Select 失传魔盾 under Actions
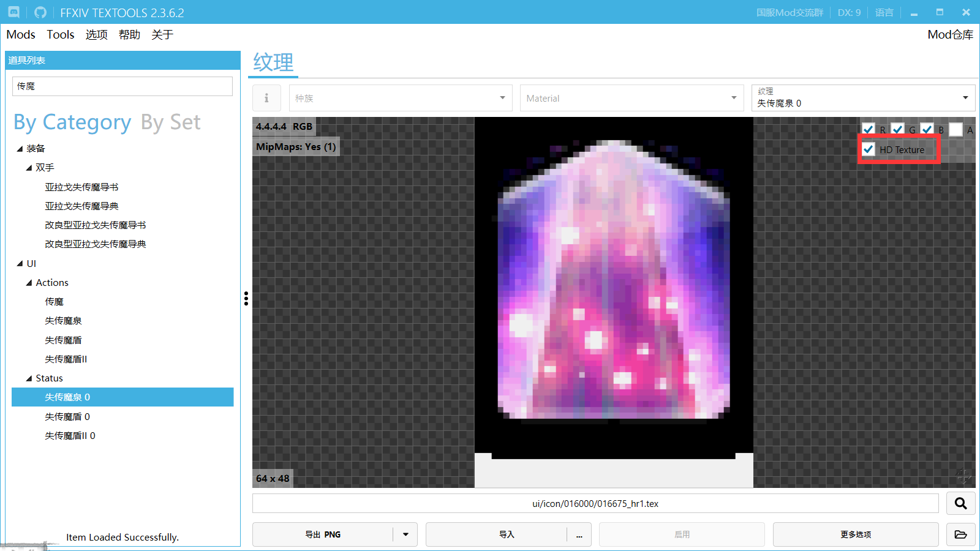Viewport: 980px width, 551px height. (63, 340)
